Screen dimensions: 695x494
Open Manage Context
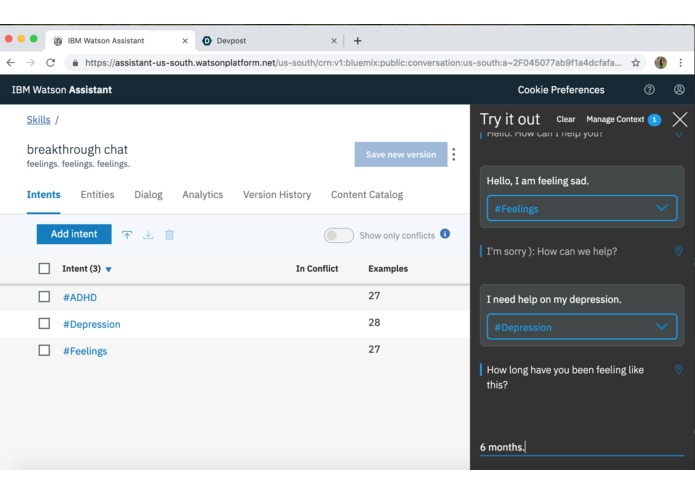tap(615, 119)
